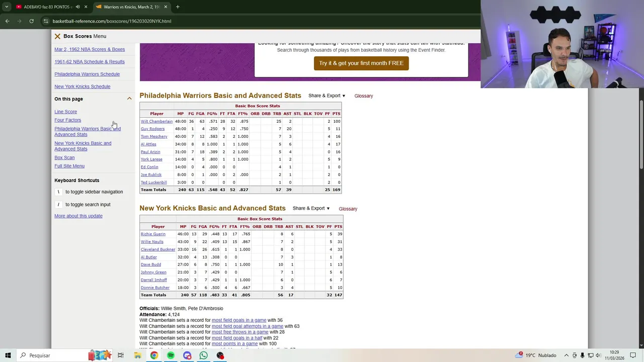Open WhatsApp from the taskbar
This screenshot has height=362, width=644.
(x=204, y=355)
